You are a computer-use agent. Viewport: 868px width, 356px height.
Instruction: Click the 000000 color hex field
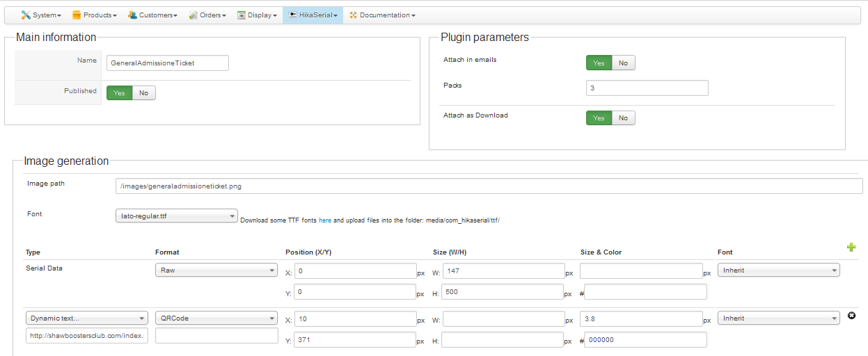click(x=645, y=340)
